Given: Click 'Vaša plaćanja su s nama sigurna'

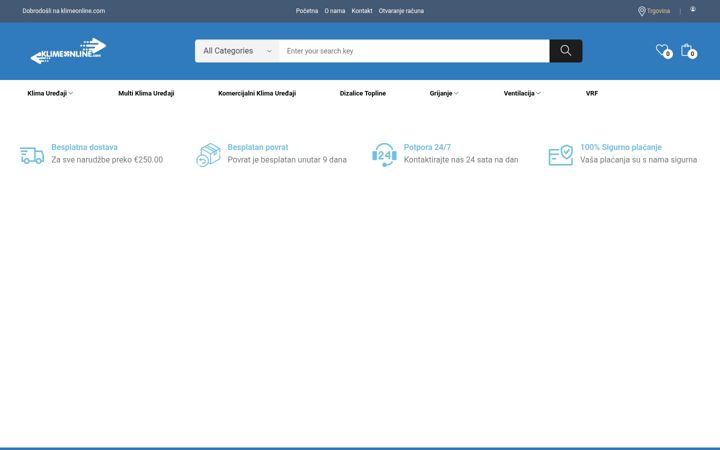Looking at the screenshot, I should 639,160.
